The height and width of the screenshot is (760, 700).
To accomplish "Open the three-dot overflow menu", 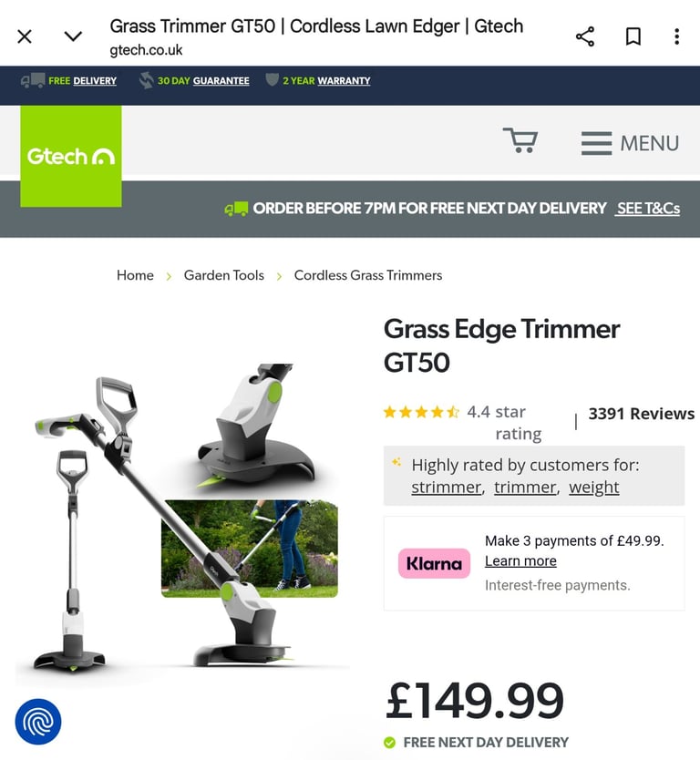I will (x=676, y=36).
